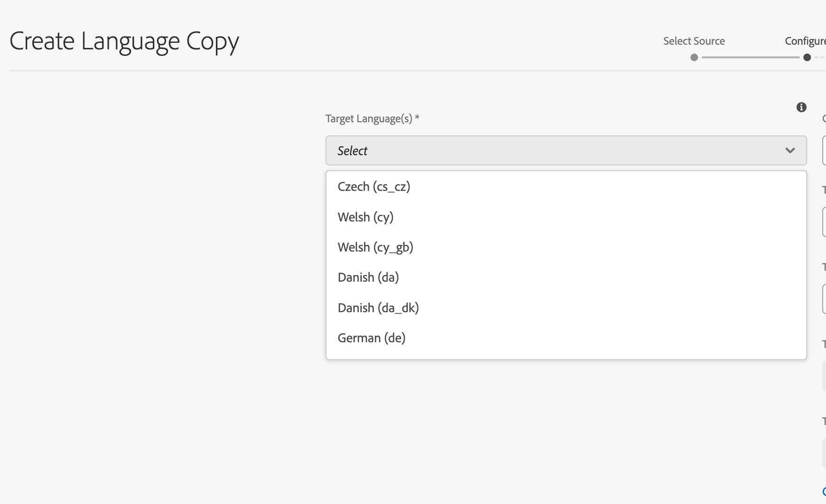Click the dashed line after Configure dot

pos(819,57)
